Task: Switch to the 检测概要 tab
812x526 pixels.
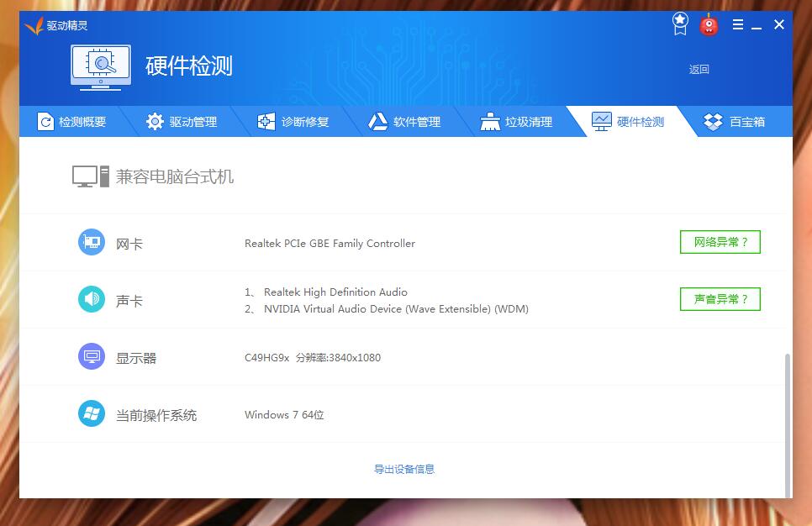Action: (x=72, y=122)
